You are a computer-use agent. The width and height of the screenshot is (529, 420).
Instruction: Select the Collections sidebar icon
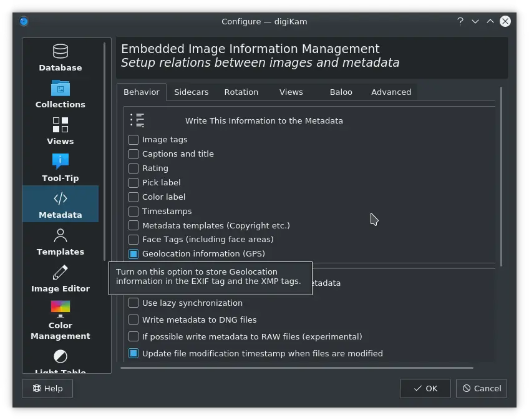point(60,87)
